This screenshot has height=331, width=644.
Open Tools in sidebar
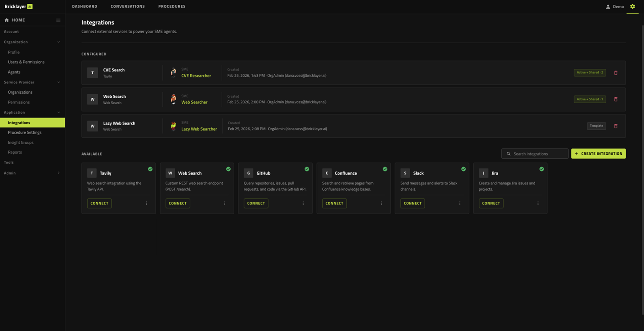point(9,162)
